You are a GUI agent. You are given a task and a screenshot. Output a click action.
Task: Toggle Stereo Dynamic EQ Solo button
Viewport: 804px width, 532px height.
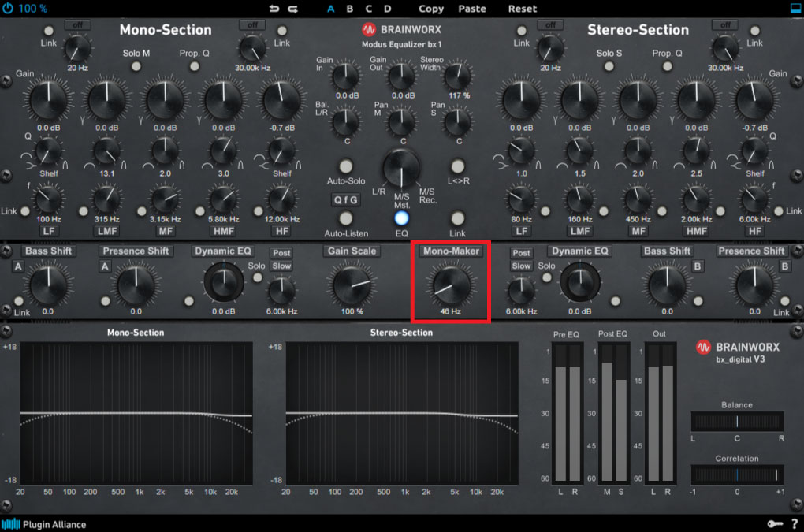click(546, 277)
